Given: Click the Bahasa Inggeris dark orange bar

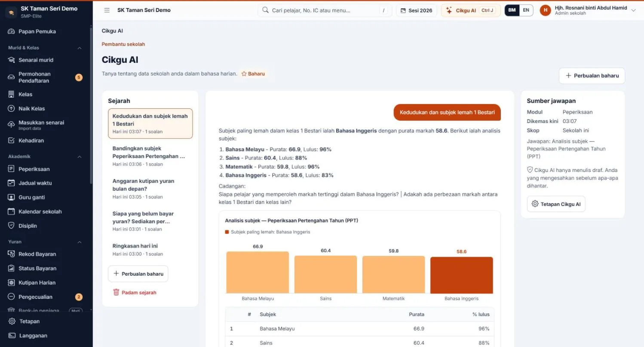Looking at the screenshot, I should 461,275.
